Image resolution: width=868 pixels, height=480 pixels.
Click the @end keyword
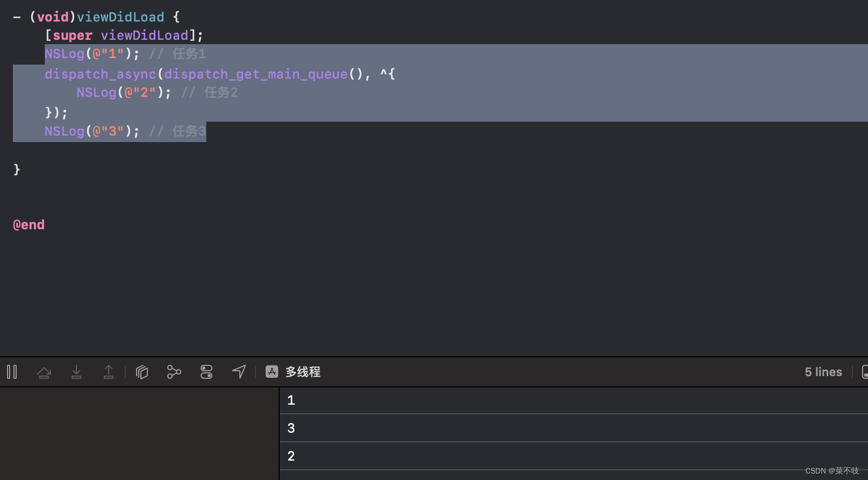click(x=29, y=225)
